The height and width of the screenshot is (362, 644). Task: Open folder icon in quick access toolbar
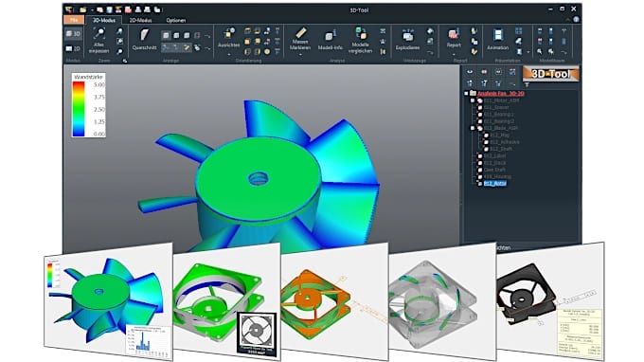(x=83, y=9)
